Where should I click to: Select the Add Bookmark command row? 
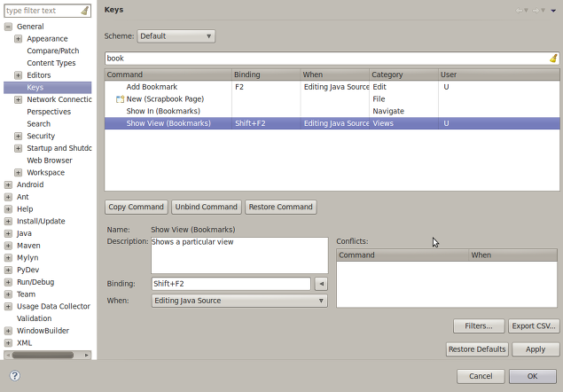click(332, 87)
